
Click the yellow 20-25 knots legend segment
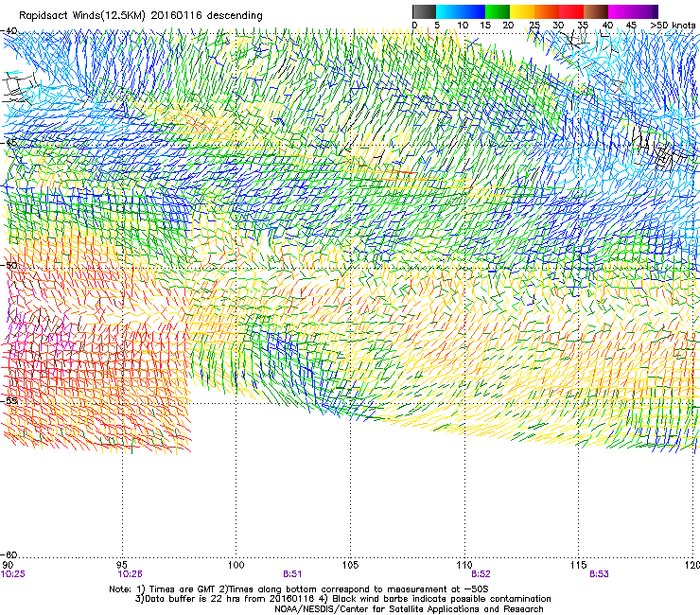tap(522, 11)
